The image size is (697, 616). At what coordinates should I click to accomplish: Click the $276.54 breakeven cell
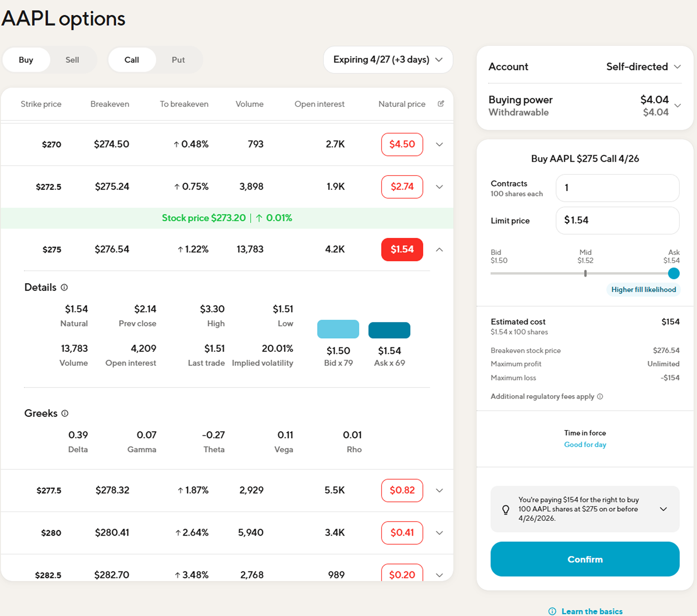112,249
